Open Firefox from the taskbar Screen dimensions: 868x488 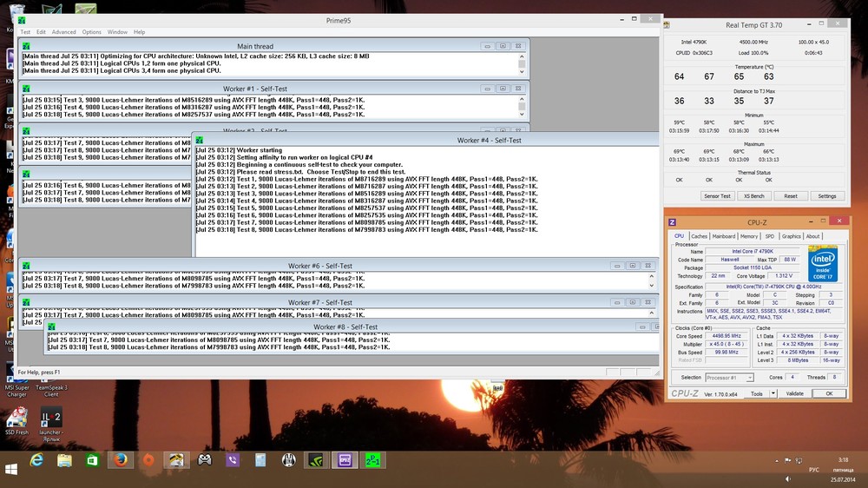click(x=120, y=459)
